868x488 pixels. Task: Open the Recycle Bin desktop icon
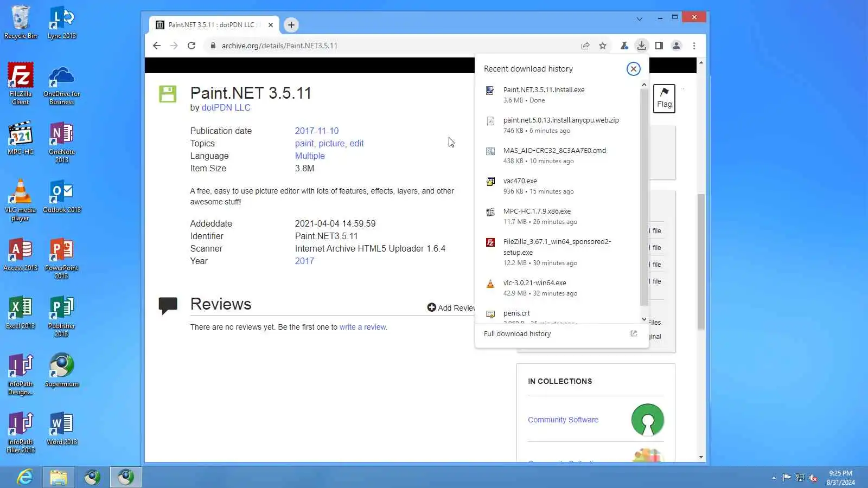pyautogui.click(x=21, y=22)
